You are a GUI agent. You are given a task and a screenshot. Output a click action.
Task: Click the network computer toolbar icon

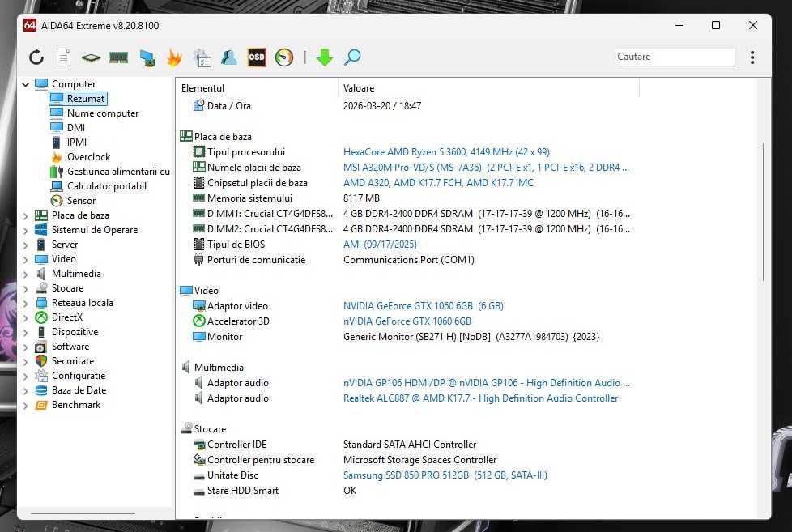click(x=147, y=57)
